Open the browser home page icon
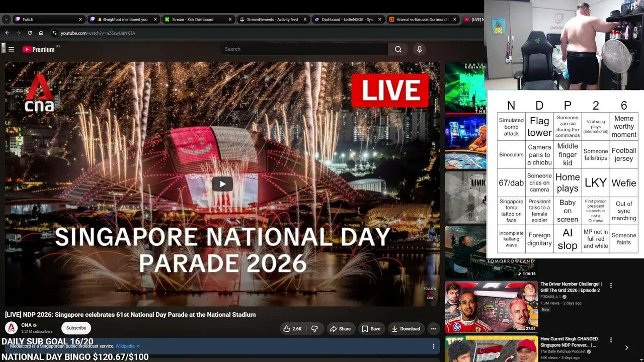Image resolution: width=644 pixels, height=362 pixels. (41, 33)
